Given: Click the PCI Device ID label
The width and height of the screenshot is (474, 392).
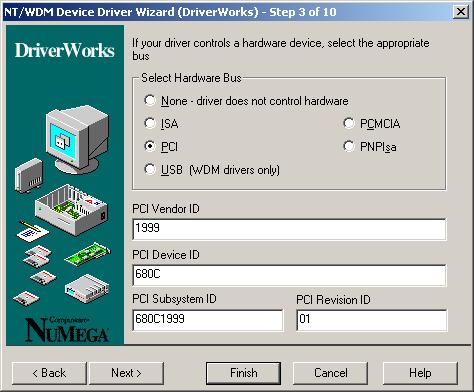Looking at the screenshot, I should point(166,255).
